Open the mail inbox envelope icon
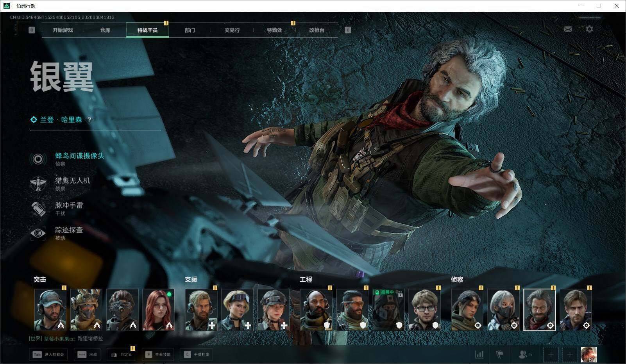 568,29
